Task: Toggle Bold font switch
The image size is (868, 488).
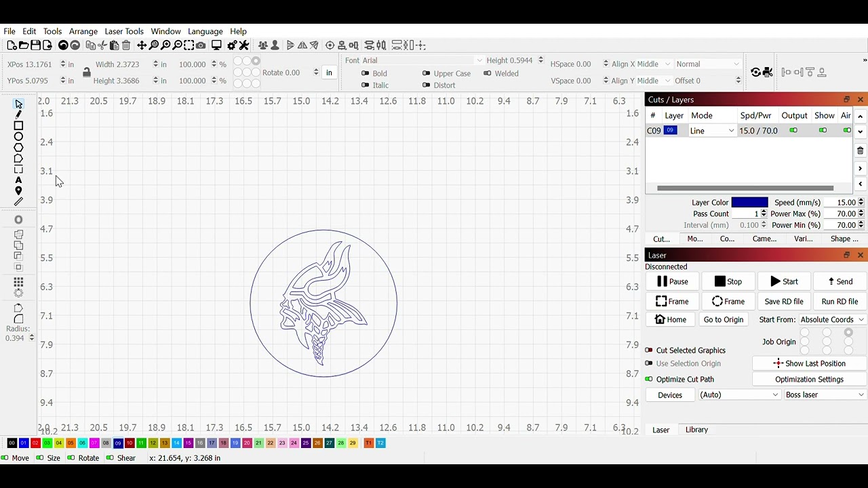Action: point(365,73)
